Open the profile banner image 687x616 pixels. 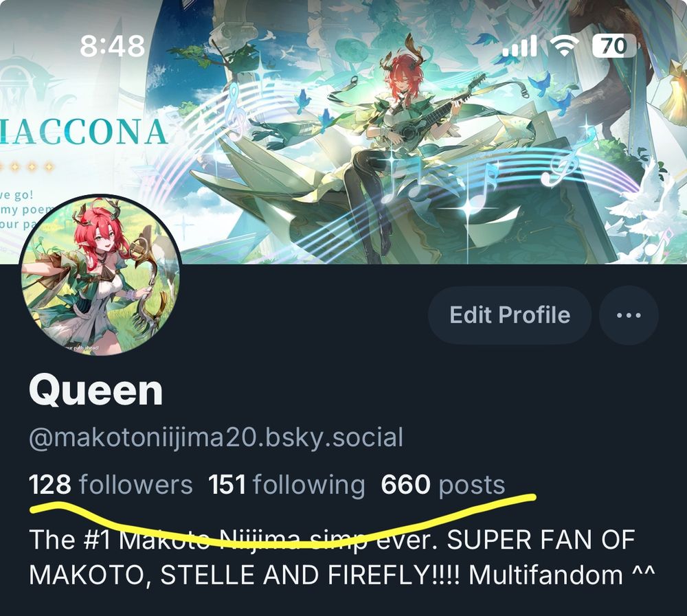[x=343, y=131]
